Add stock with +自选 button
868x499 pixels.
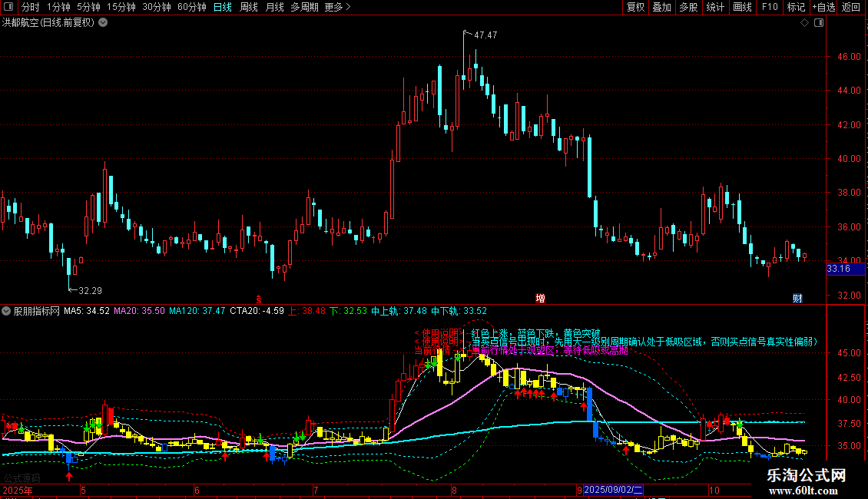coord(823,7)
